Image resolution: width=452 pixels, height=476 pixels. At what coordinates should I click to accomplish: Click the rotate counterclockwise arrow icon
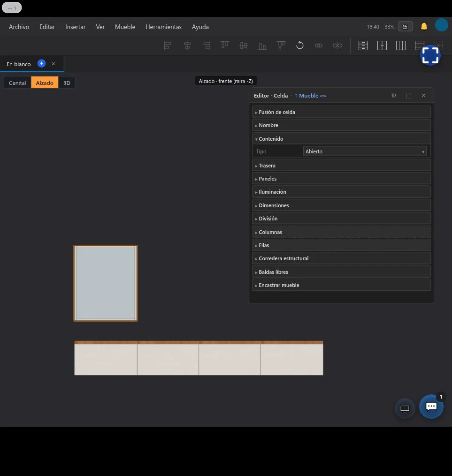click(300, 45)
